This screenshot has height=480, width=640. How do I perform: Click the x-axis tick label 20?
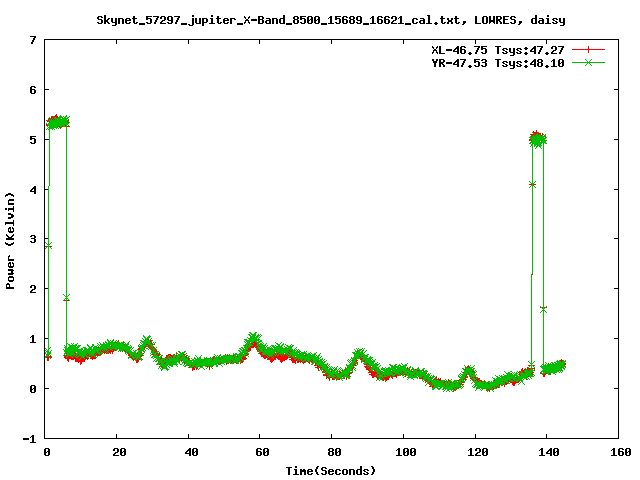[x=119, y=452]
